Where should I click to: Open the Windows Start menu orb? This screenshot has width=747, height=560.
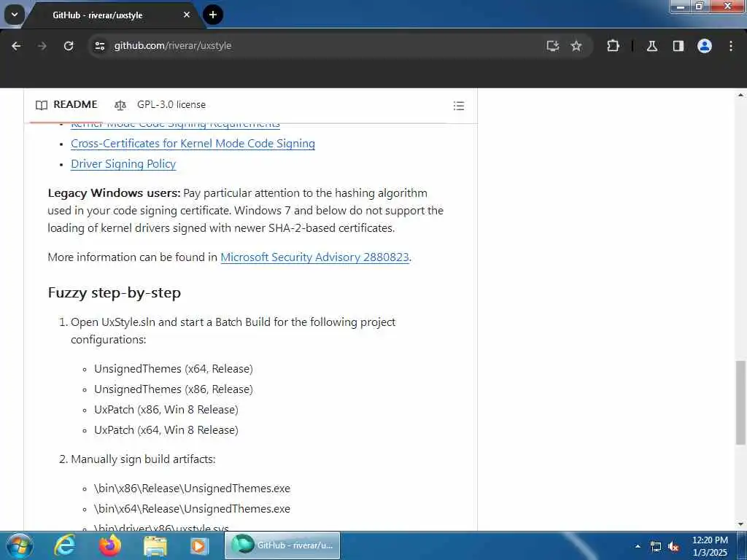pyautogui.click(x=20, y=545)
